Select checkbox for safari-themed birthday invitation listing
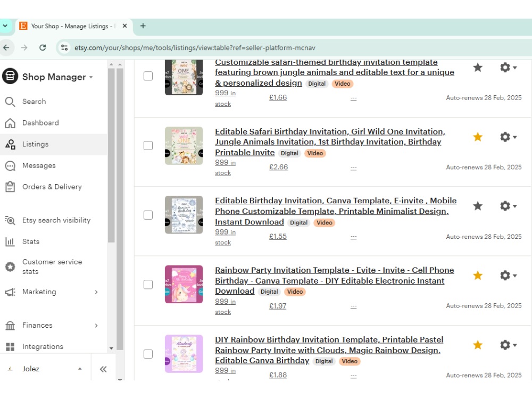The width and height of the screenshot is (532, 399). pyautogui.click(x=148, y=76)
